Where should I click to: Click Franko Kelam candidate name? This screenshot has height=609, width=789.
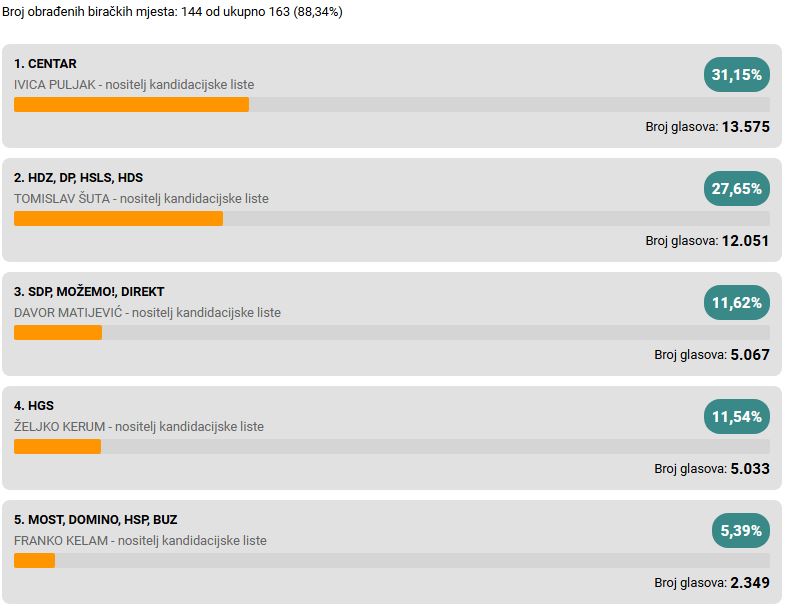click(x=61, y=541)
